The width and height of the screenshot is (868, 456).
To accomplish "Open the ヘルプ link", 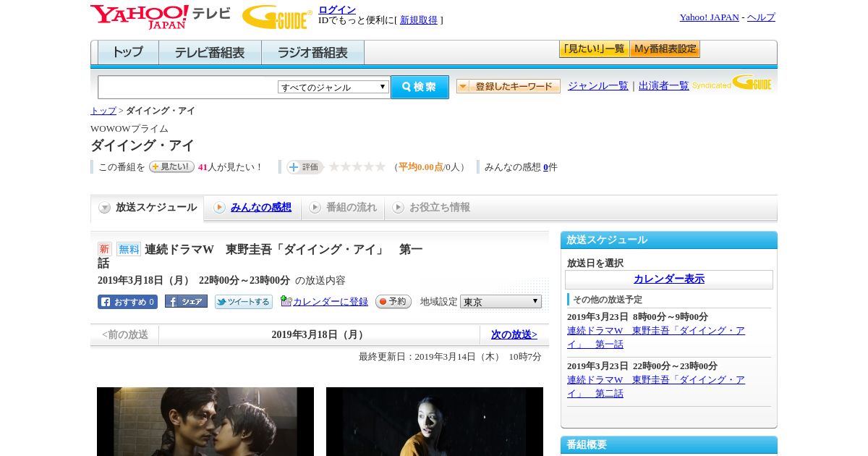I will tap(761, 17).
